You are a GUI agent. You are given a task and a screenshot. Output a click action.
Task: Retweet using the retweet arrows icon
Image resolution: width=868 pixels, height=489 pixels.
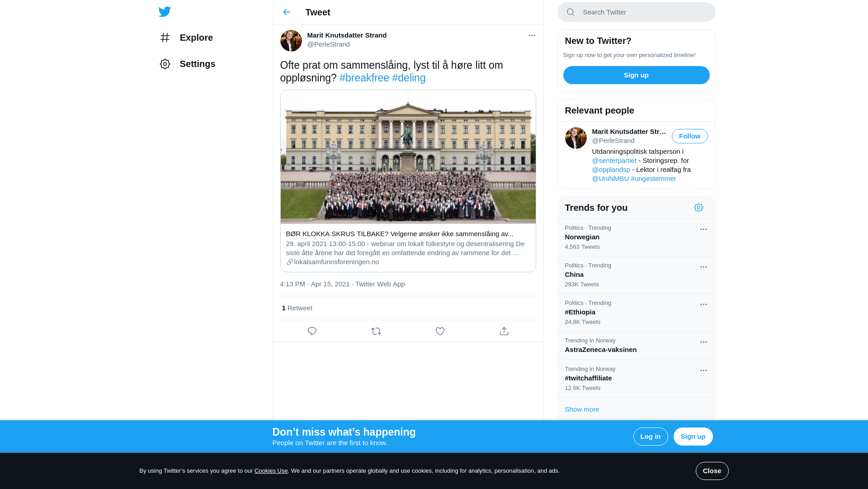pyautogui.click(x=376, y=331)
